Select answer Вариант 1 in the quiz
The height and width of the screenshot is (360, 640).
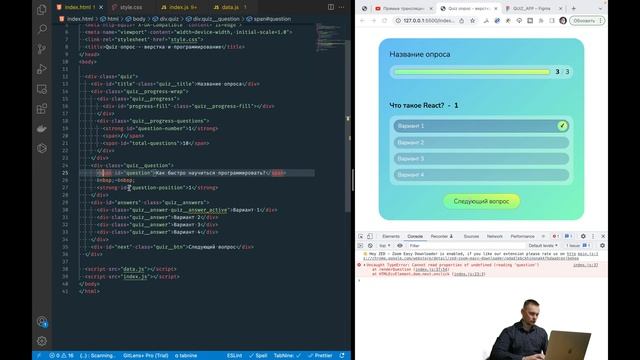tap(481, 126)
